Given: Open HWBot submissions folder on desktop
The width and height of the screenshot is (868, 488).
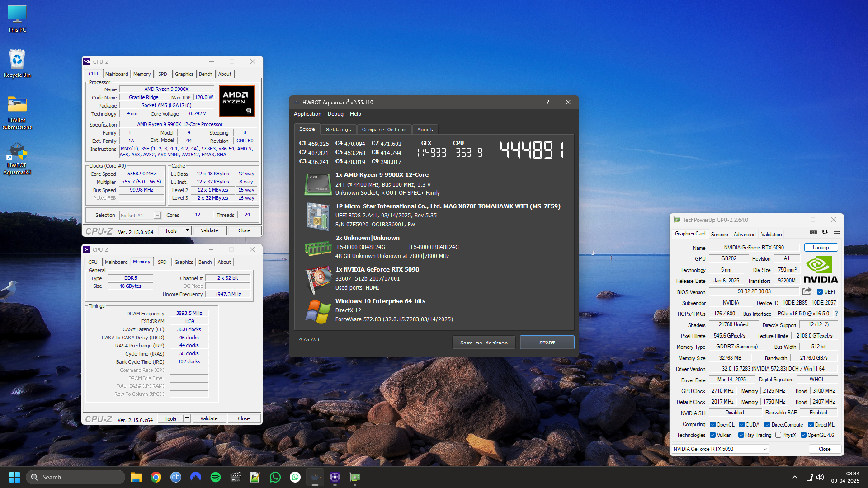Looking at the screenshot, I should (17, 113).
